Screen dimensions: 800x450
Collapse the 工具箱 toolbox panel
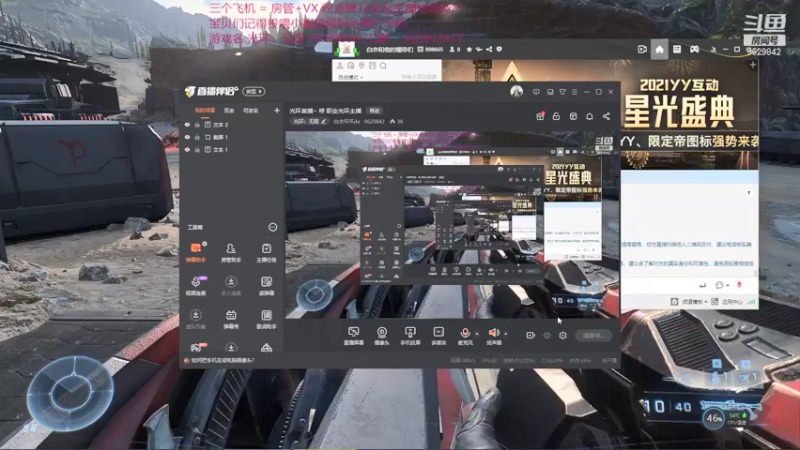pos(273,227)
